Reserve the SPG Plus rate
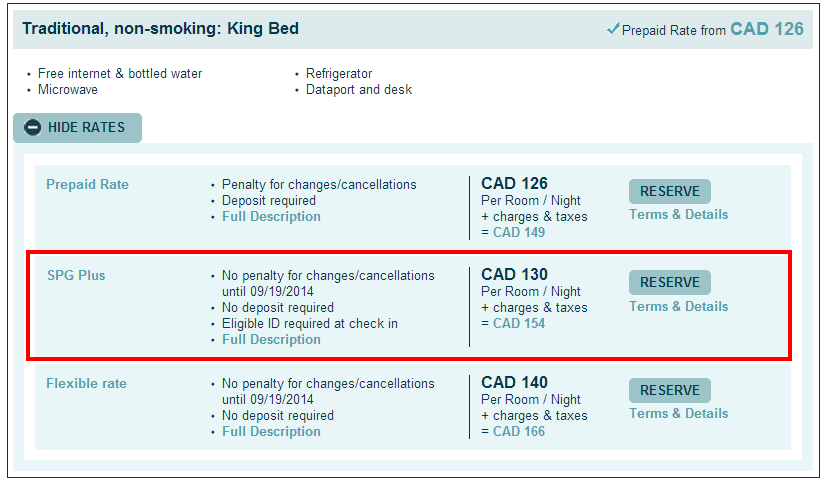The image size is (826, 479). (x=670, y=282)
